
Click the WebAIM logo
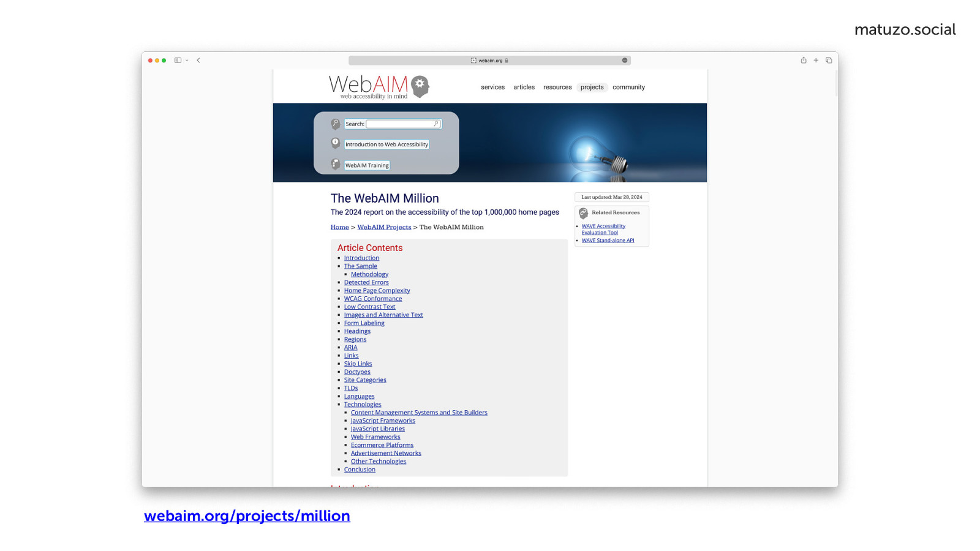(x=379, y=87)
